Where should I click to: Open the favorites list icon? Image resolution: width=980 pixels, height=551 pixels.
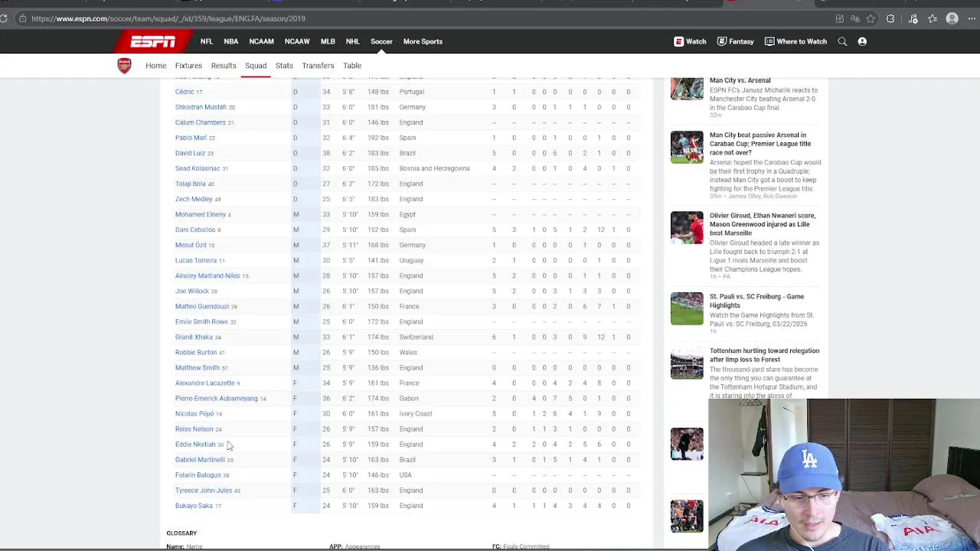point(933,18)
